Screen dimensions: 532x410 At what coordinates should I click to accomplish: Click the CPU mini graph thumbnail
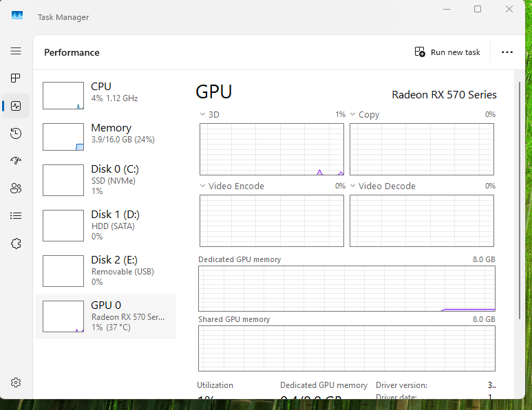[x=63, y=96]
